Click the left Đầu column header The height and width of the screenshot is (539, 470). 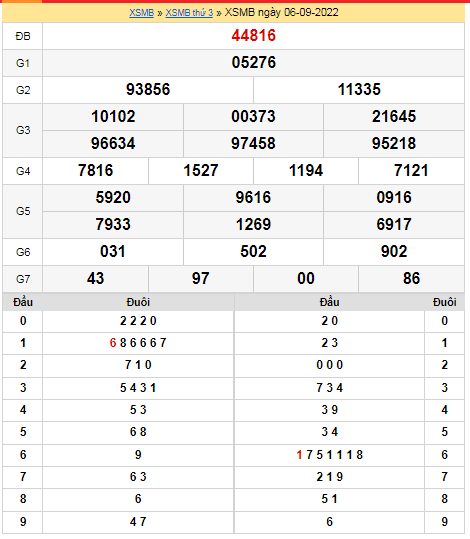pos(23,302)
